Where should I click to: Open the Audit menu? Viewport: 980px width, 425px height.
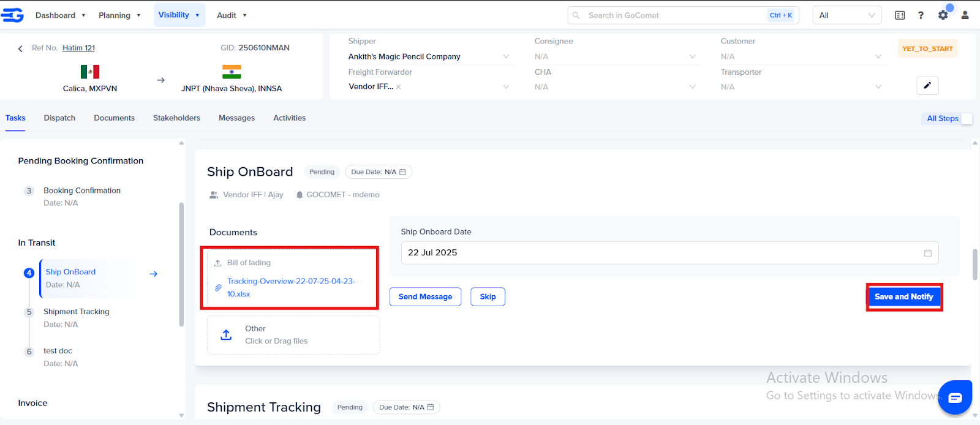[232, 15]
